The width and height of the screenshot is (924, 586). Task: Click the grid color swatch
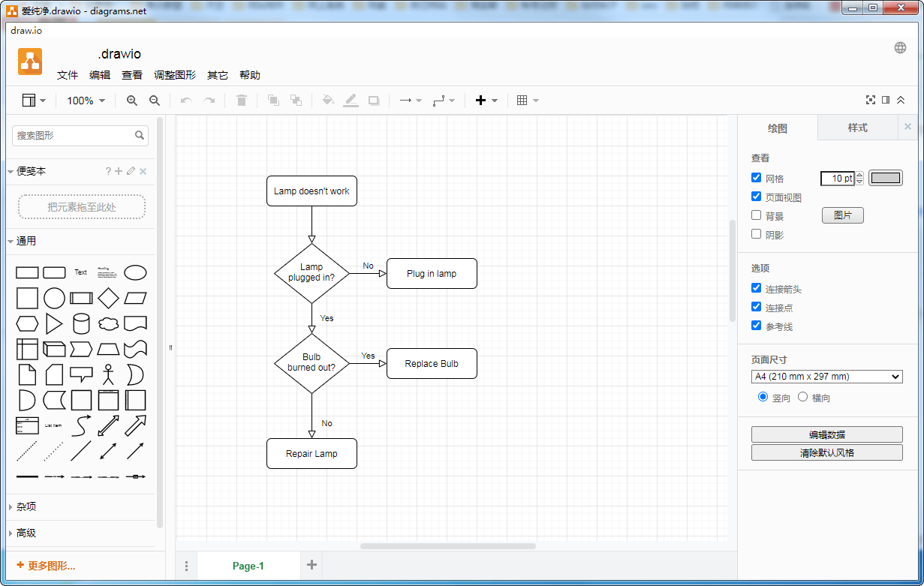click(885, 178)
